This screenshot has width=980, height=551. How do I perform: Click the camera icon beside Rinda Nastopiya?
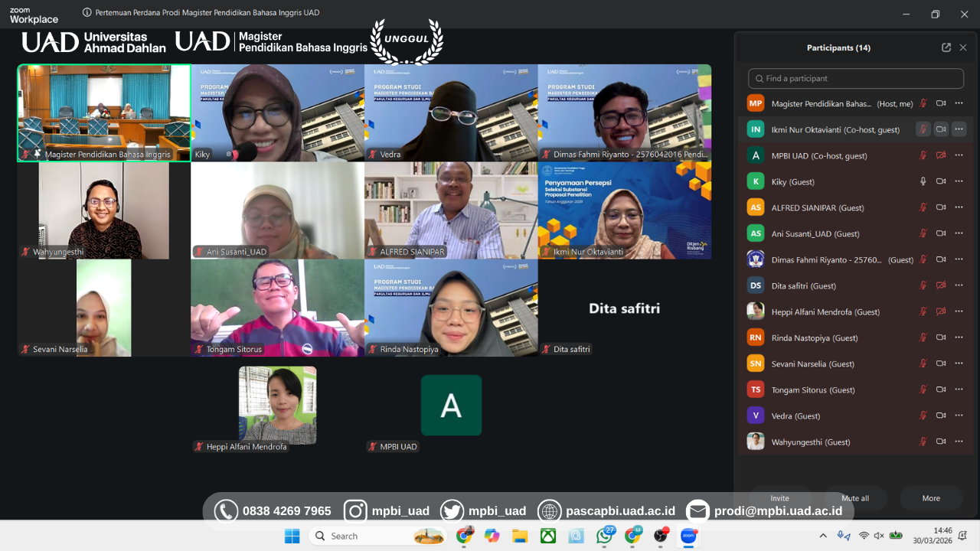click(941, 337)
